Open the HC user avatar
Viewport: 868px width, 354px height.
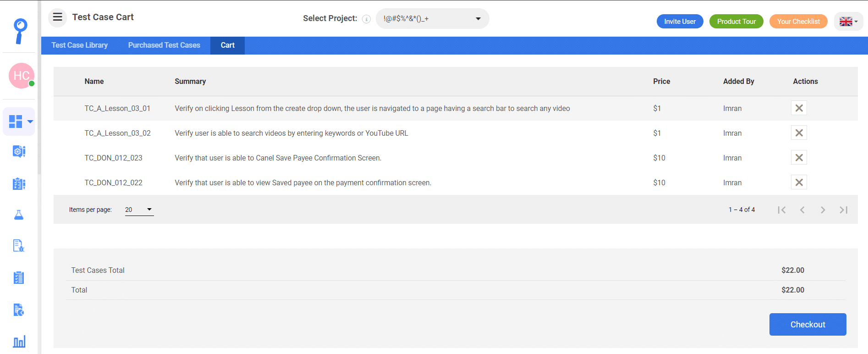coord(21,76)
